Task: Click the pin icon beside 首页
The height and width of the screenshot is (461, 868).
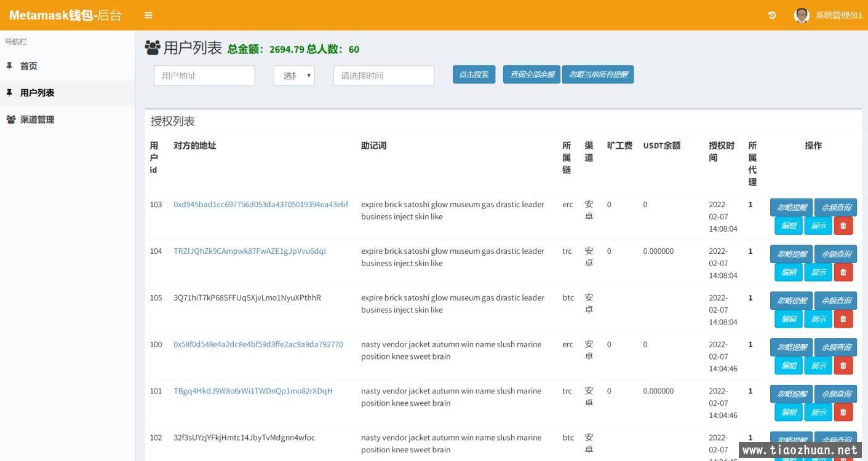Action: 9,66
